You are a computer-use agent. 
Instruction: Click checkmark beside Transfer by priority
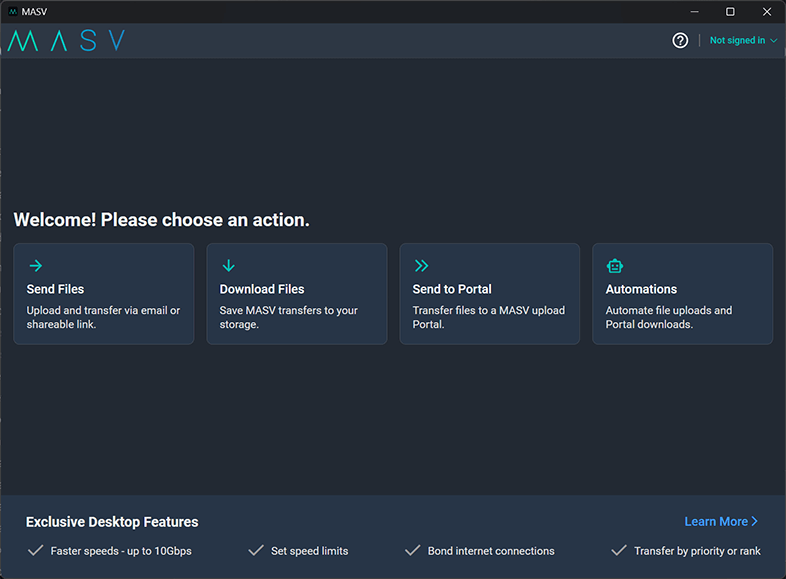click(x=619, y=550)
